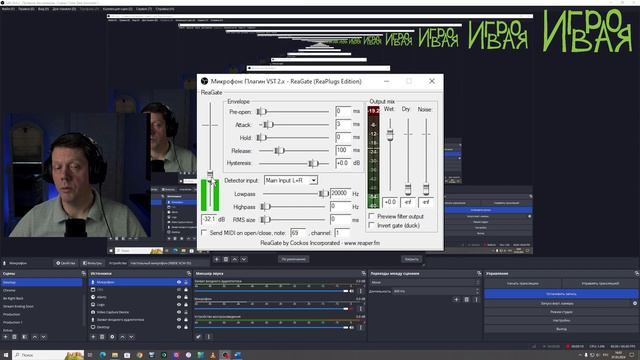Adjust transition duration spinner arrows
Image resolution: width=640 pixels, height=360 pixels.
(477, 291)
